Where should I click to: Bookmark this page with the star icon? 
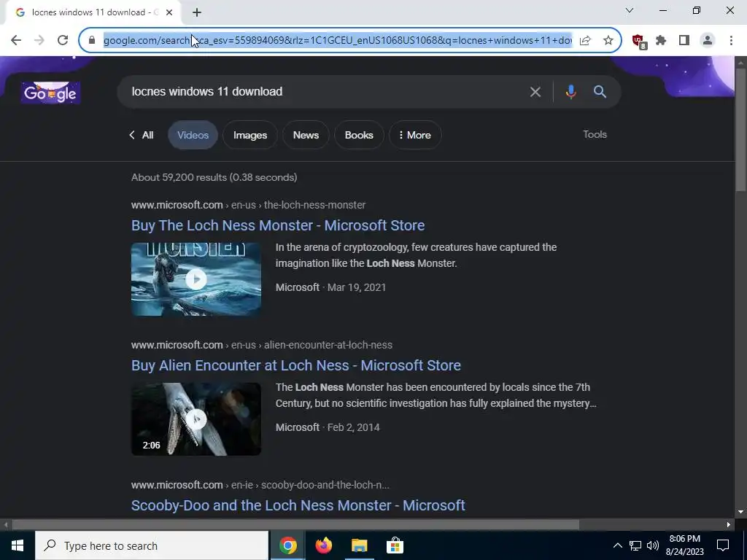[608, 41]
